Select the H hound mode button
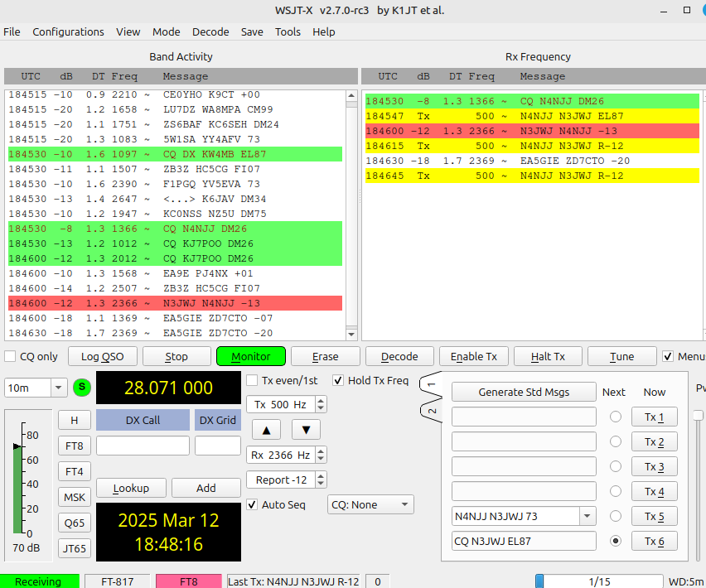 pos(75,420)
